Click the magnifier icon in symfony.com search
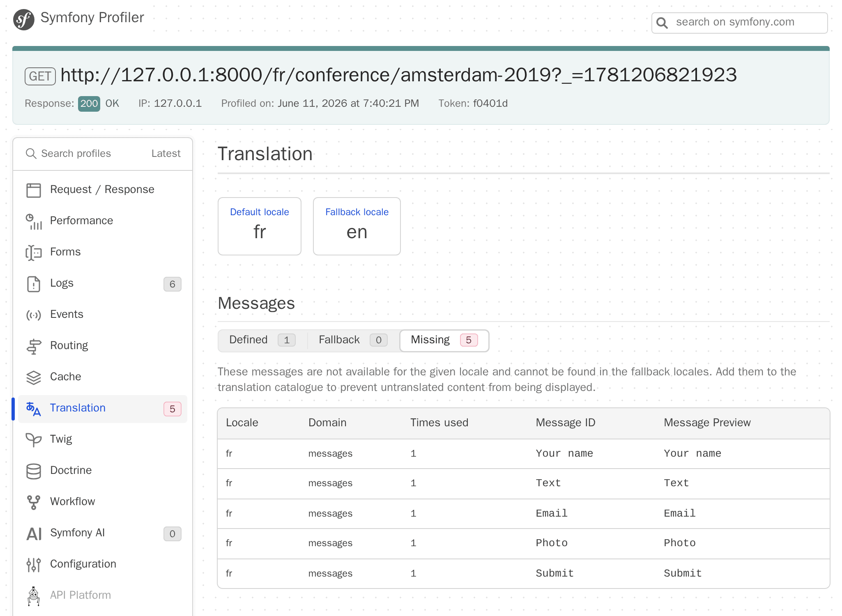Screen dimensions: 842x616 (662, 23)
